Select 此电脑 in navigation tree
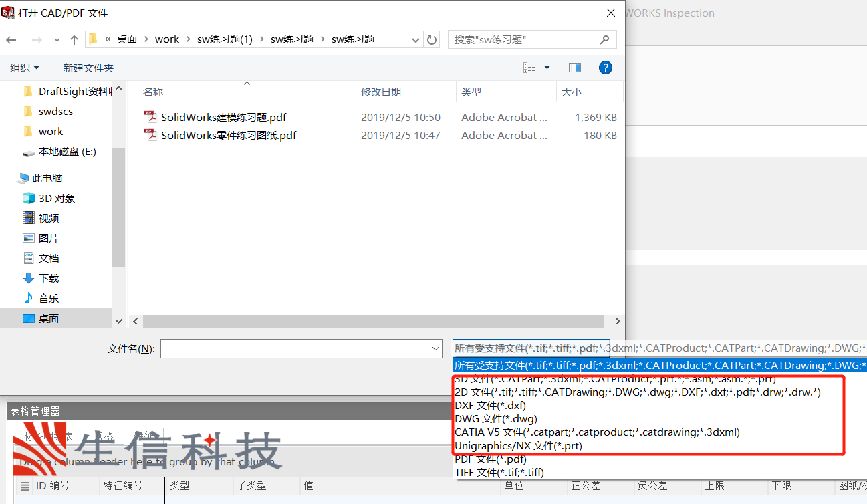This screenshot has width=867, height=504. pos(40,178)
